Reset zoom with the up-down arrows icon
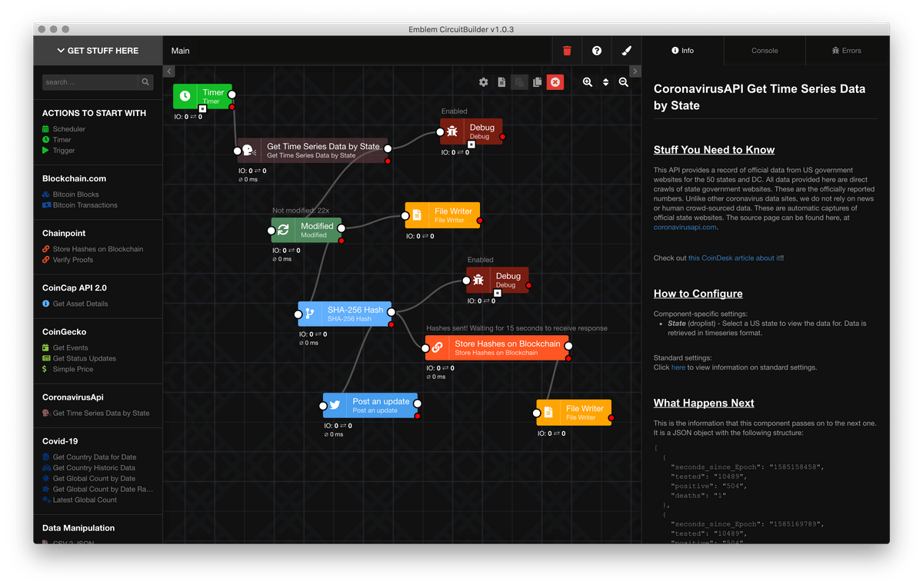The width and height of the screenshot is (923, 588). [605, 82]
